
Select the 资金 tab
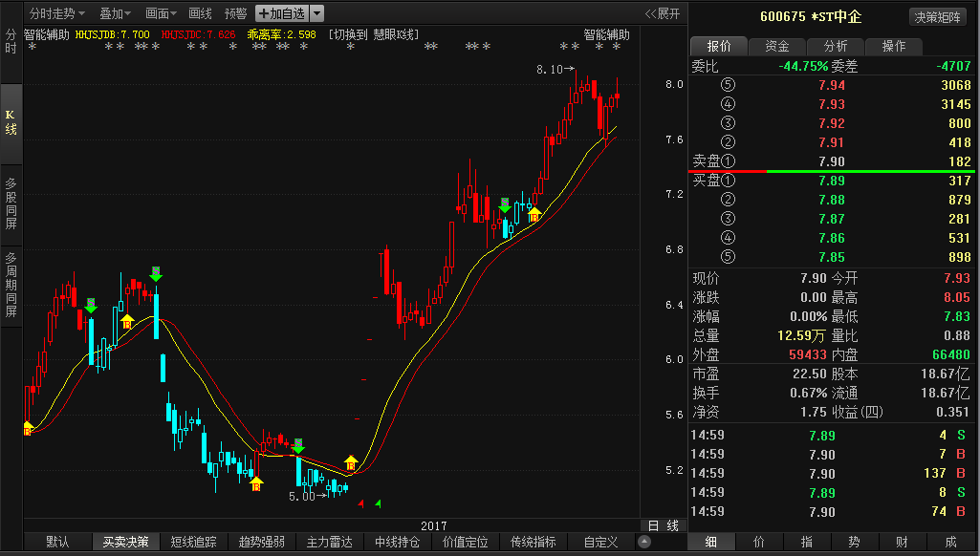(777, 46)
